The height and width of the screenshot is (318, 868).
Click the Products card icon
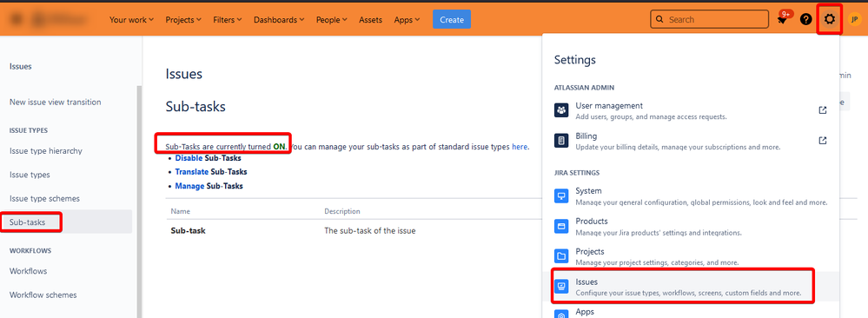561,226
